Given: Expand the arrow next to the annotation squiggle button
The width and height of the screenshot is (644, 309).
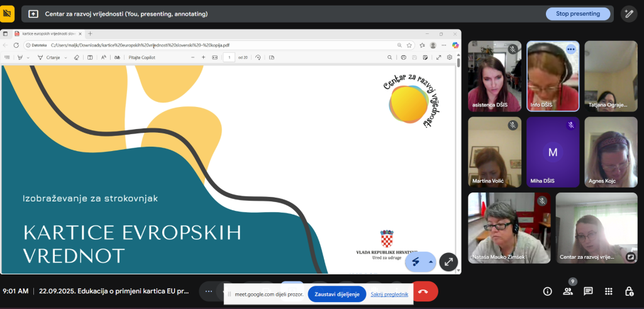Looking at the screenshot, I should pyautogui.click(x=431, y=262).
